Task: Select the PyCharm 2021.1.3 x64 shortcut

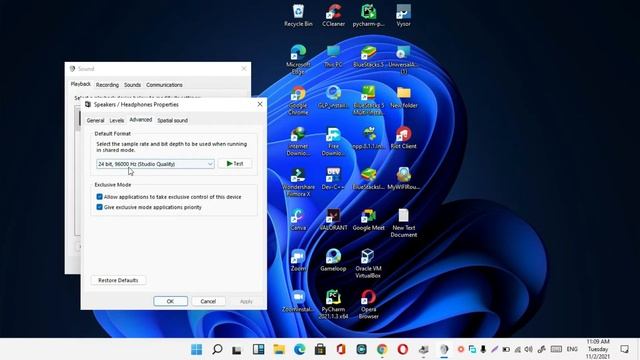Action: pyautogui.click(x=333, y=304)
